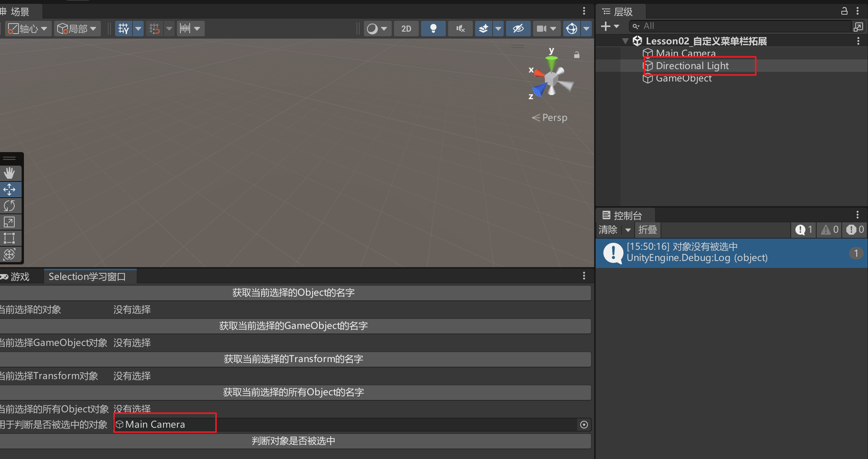Select the Rotate tool

[9, 206]
